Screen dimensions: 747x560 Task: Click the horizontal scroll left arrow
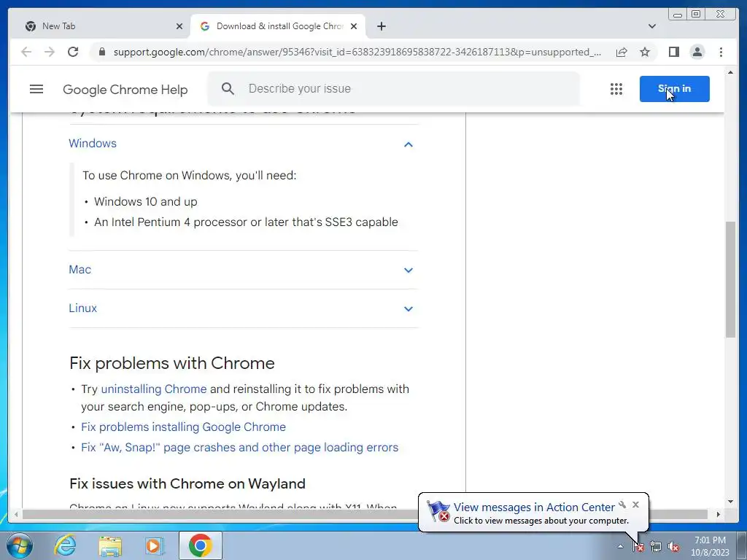16,514
